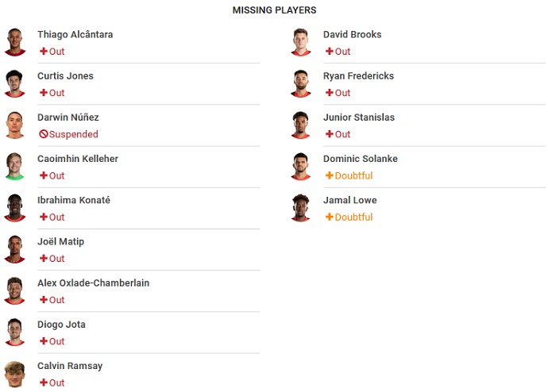Click the orange doubtful icon under Jamal Lowe

click(x=330, y=217)
